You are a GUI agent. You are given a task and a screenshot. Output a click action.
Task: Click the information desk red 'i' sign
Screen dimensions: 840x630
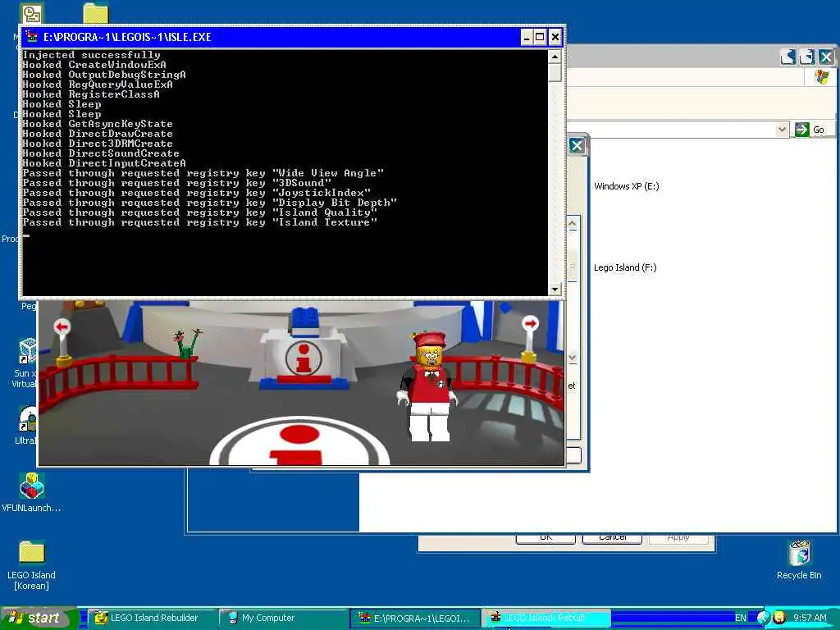[x=304, y=358]
